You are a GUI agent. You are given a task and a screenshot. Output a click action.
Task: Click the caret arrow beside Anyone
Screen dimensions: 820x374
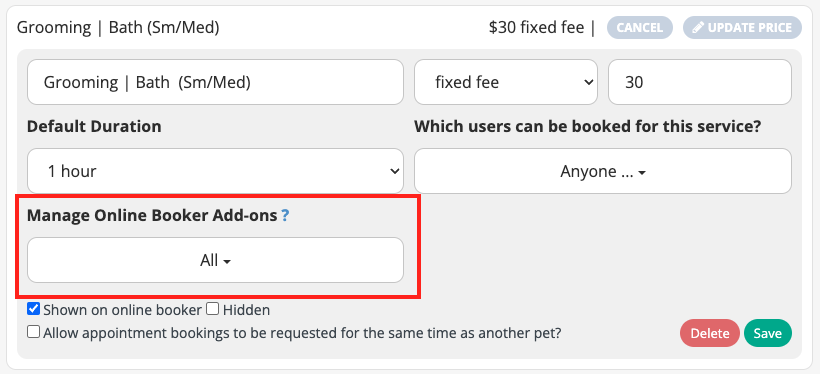[x=642, y=173]
